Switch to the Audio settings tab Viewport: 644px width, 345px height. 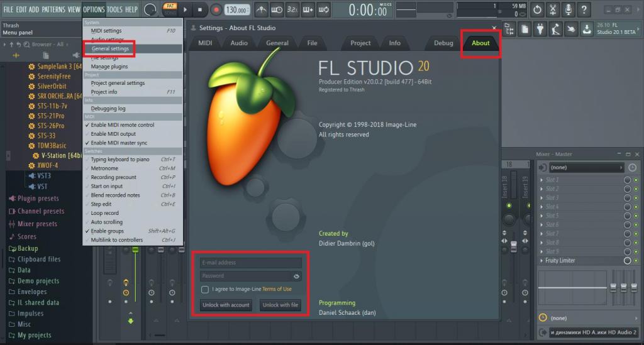coord(239,43)
